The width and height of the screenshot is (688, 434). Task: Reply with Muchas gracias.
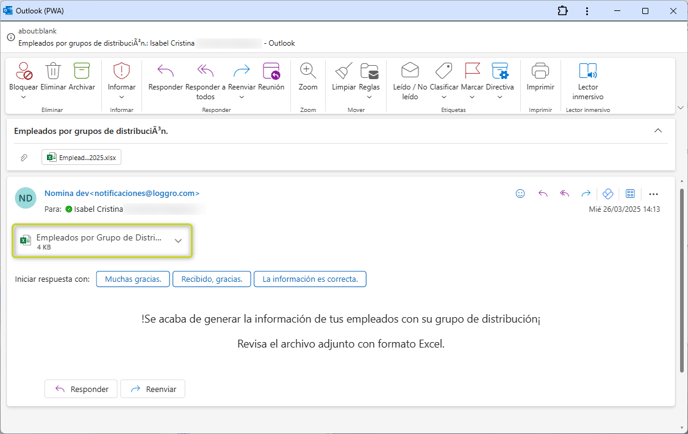point(133,279)
